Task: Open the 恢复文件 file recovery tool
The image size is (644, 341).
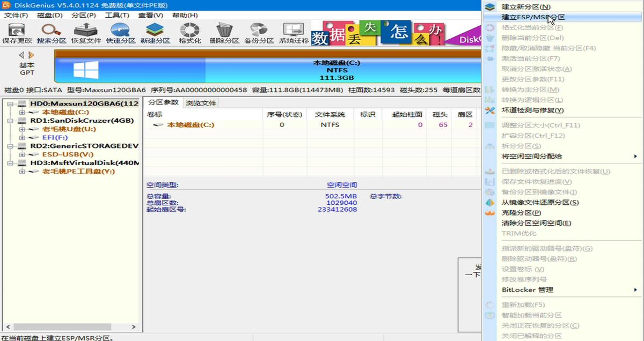Action: (x=85, y=31)
